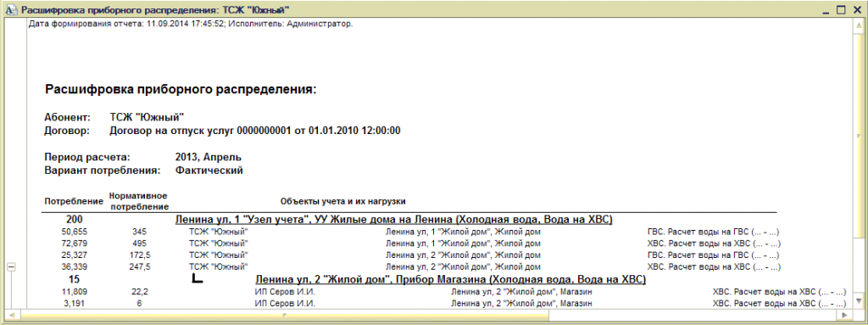Click consumption cell 50,655

coord(75,232)
